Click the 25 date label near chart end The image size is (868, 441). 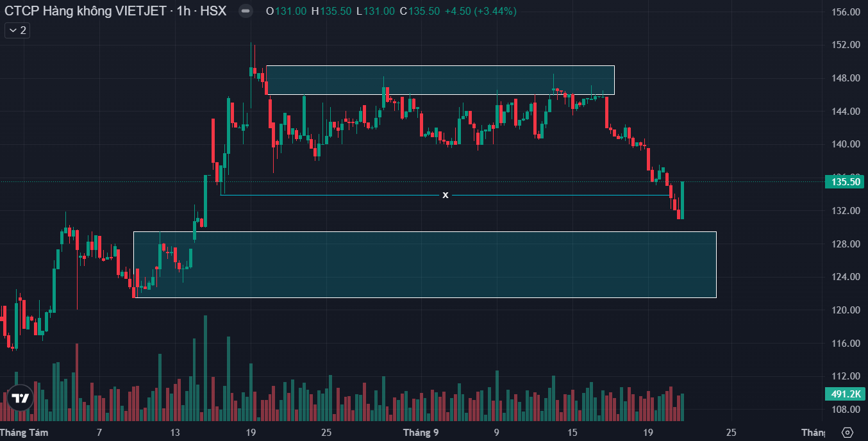point(731,433)
